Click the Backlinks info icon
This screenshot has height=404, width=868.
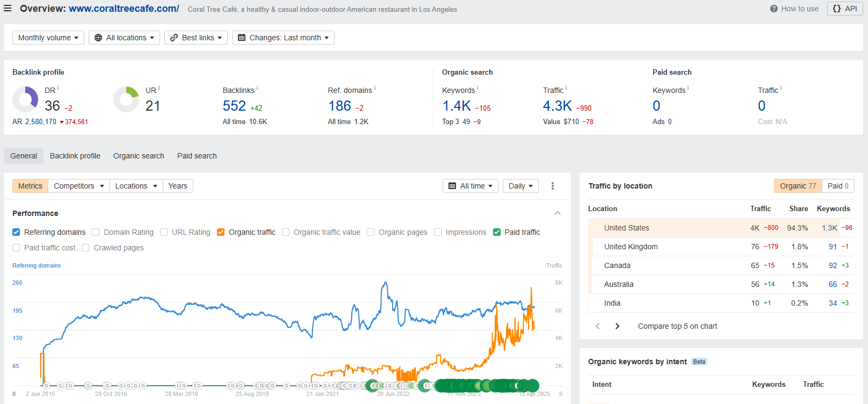[257, 88]
